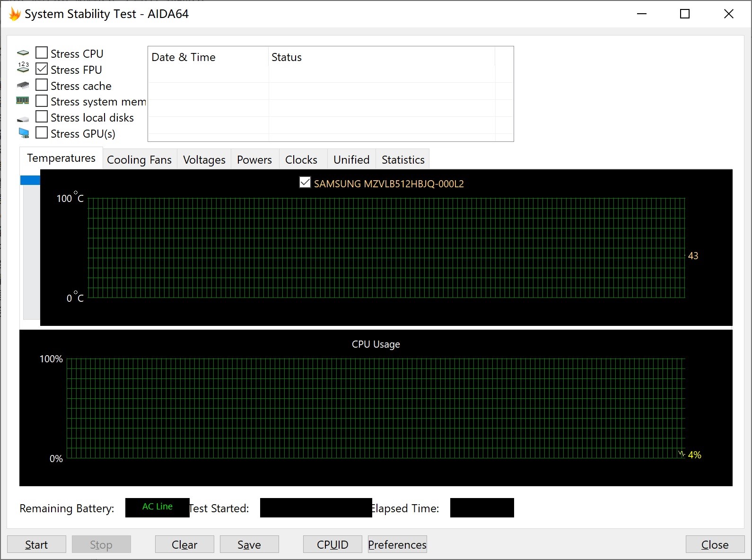
Task: Click the cache chip icon beside Stress cache
Action: (23, 85)
